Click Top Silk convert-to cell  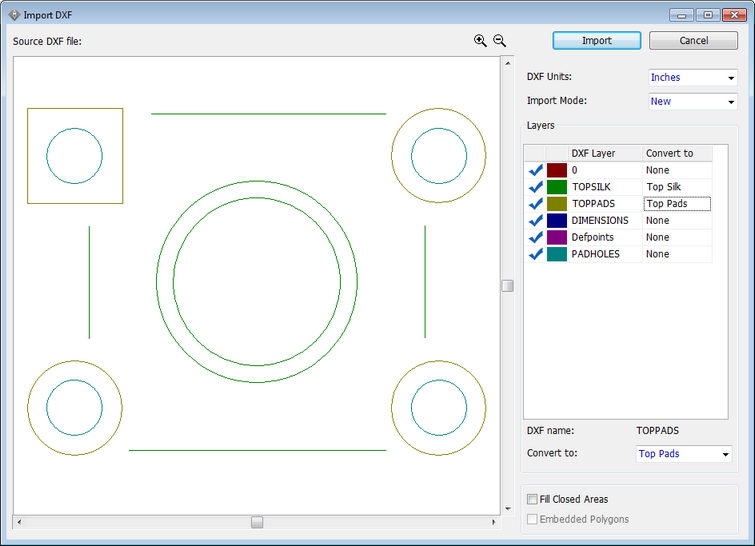coord(677,187)
